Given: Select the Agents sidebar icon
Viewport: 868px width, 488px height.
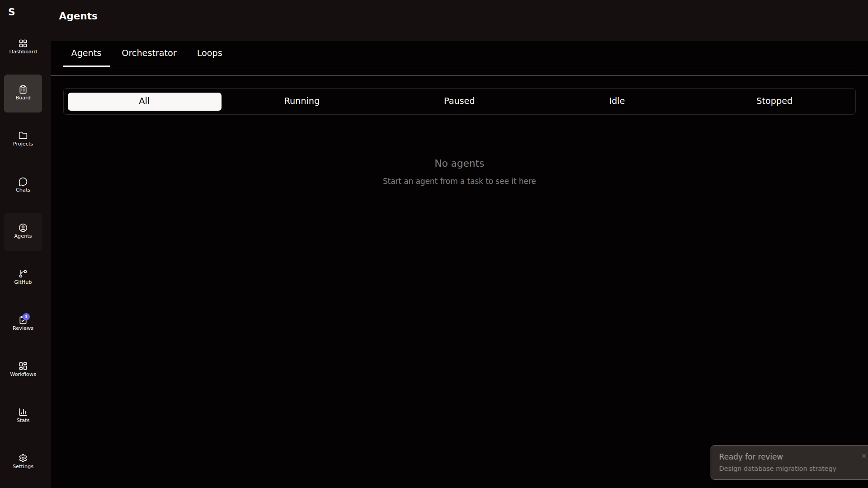Looking at the screenshot, I should 23,231.
